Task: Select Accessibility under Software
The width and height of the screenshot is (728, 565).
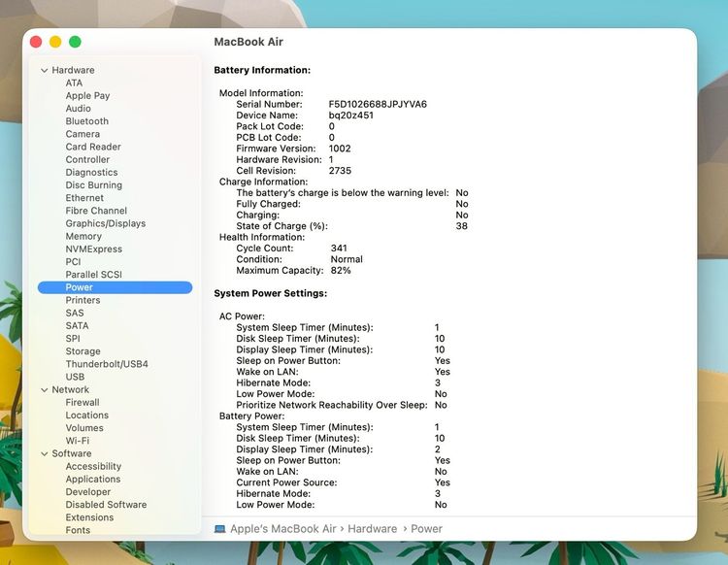Action: (93, 466)
